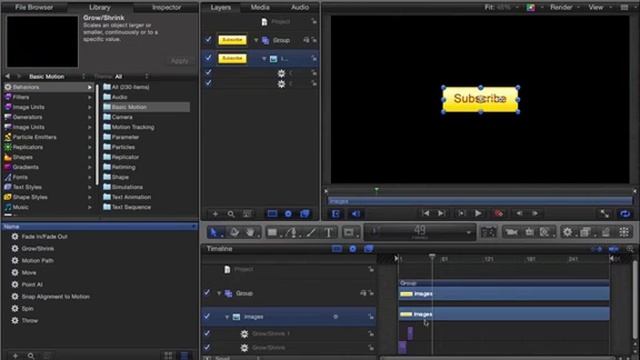Toggle audio mute speaker button

pos(356,213)
